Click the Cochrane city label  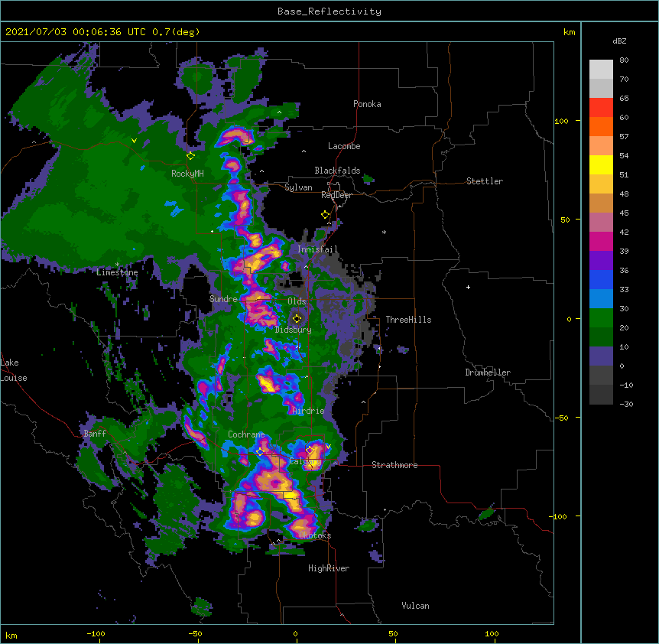tap(246, 434)
